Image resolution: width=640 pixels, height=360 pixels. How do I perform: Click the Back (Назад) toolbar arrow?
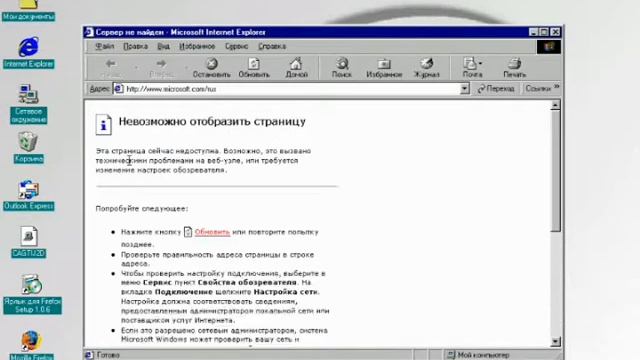click(x=111, y=68)
